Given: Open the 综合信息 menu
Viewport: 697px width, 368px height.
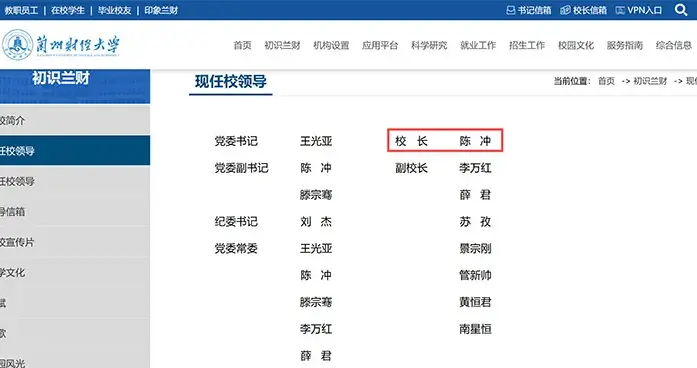Looking at the screenshot, I should [673, 45].
